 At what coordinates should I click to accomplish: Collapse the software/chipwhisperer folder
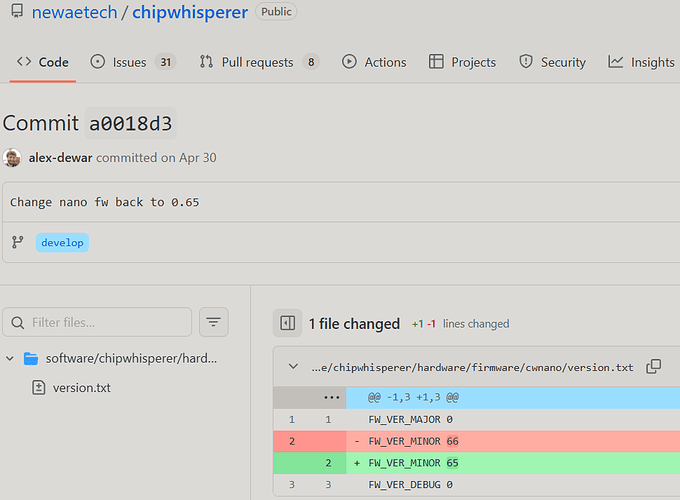coord(10,358)
